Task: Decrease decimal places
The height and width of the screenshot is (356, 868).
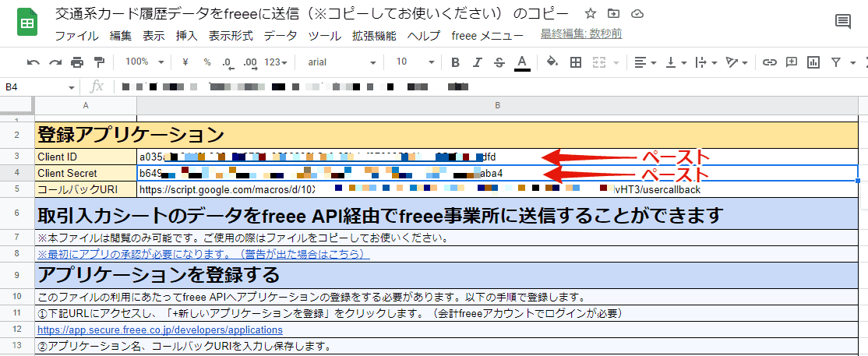Action: [228, 62]
